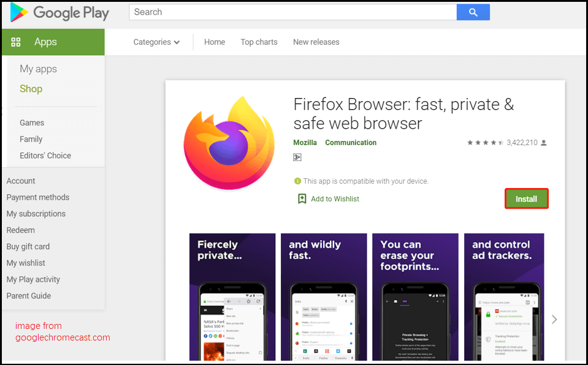Add Firefox to your wishlist

click(334, 198)
